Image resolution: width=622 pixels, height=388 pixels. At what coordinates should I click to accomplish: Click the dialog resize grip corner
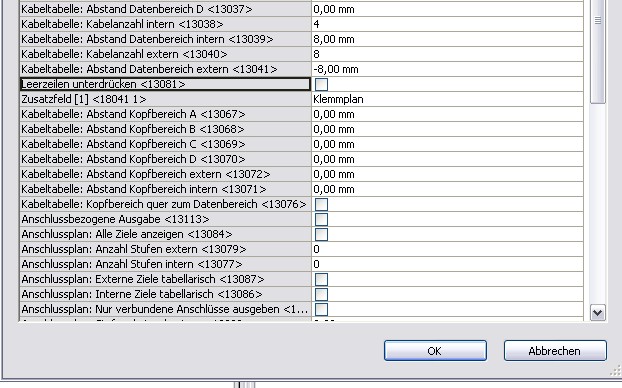(615, 371)
